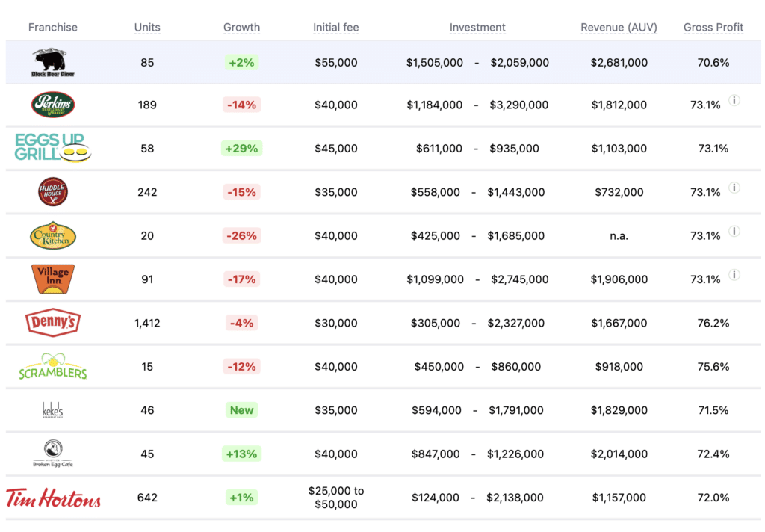Open info icon in Village Inn row
Screen dimensions: 765x532
(x=734, y=276)
